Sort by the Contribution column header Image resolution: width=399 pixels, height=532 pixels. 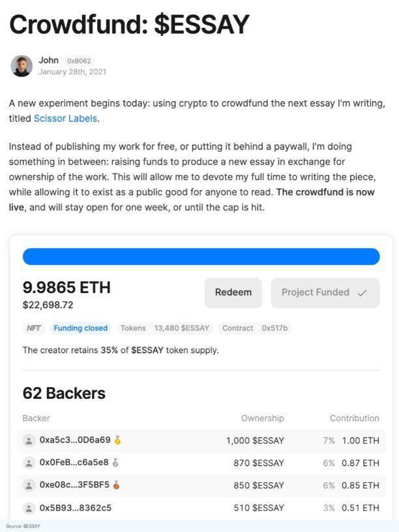pos(354,418)
